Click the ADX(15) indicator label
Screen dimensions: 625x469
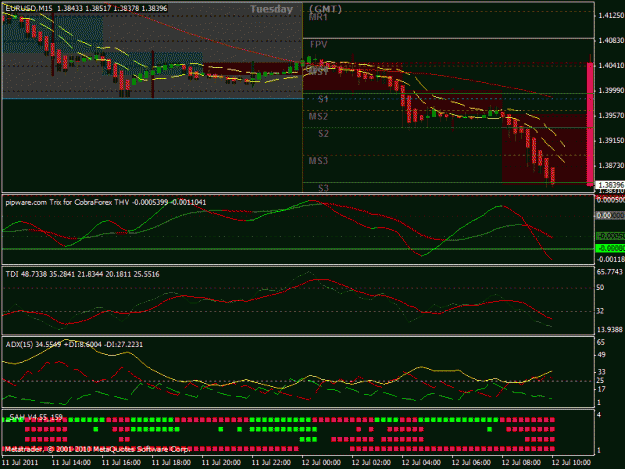tap(74, 344)
